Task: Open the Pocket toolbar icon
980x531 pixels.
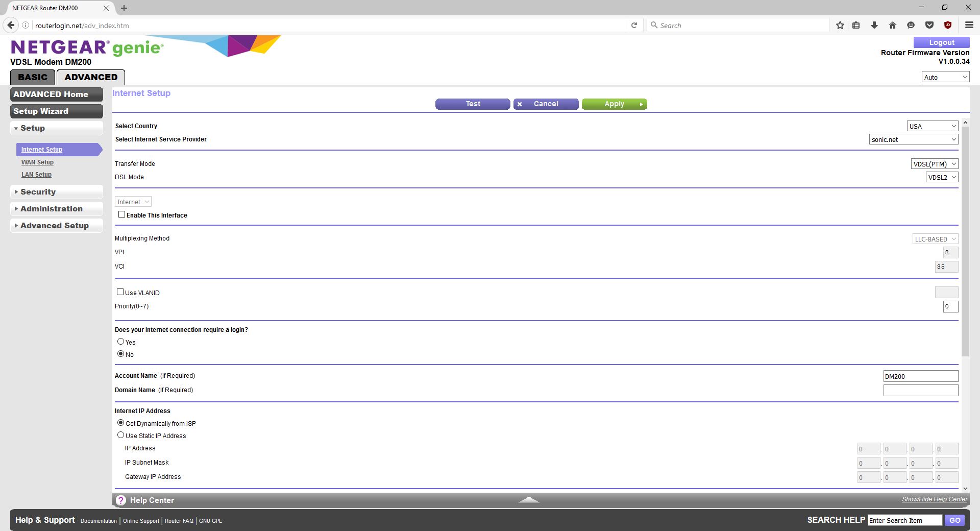Action: (x=929, y=25)
